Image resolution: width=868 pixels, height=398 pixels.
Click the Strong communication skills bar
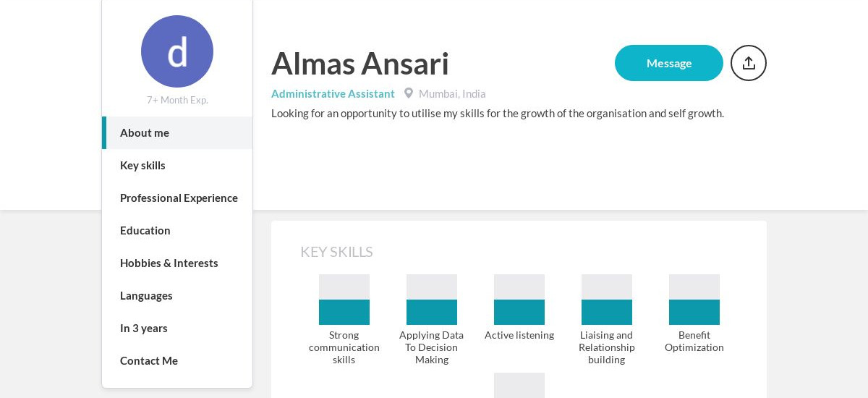[344, 300]
